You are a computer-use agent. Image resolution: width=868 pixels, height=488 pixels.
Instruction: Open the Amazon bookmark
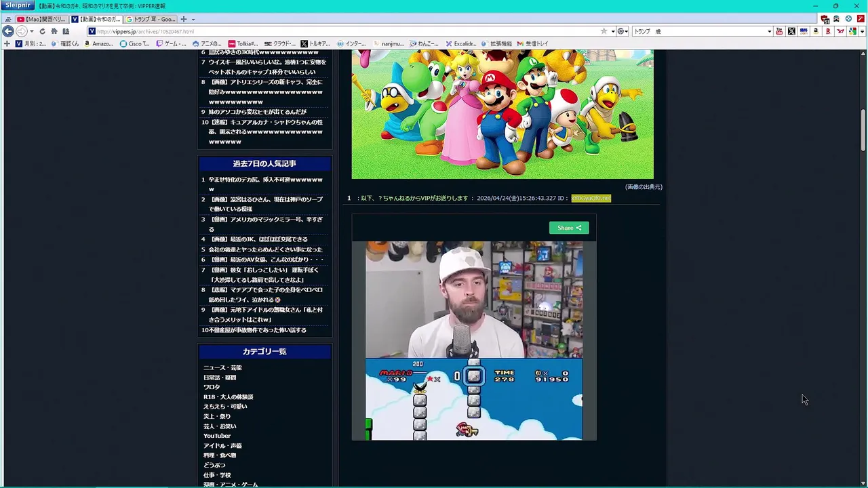(x=98, y=43)
